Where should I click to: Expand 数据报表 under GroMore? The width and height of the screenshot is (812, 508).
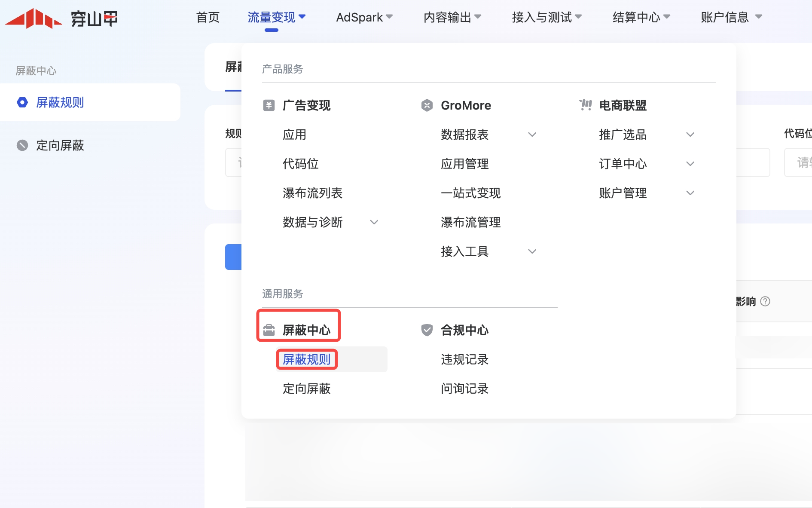(532, 135)
